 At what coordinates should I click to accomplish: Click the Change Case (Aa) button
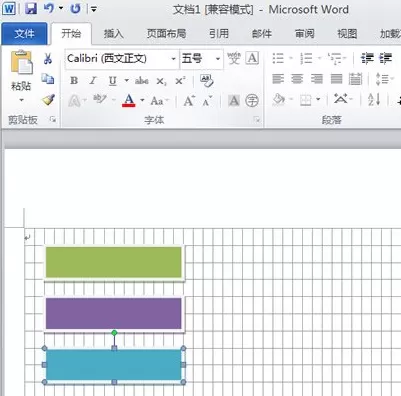click(157, 100)
